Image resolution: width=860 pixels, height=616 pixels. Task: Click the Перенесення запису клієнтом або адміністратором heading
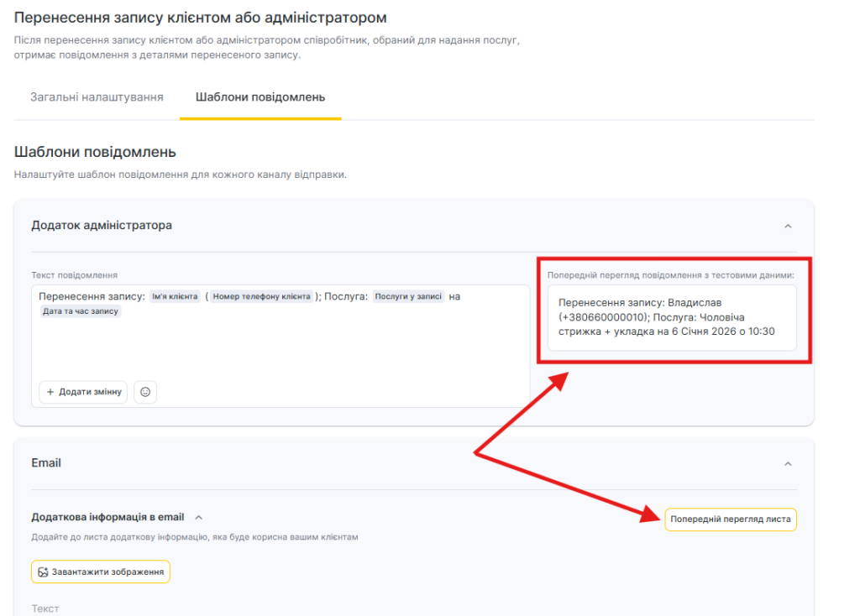coord(200,18)
